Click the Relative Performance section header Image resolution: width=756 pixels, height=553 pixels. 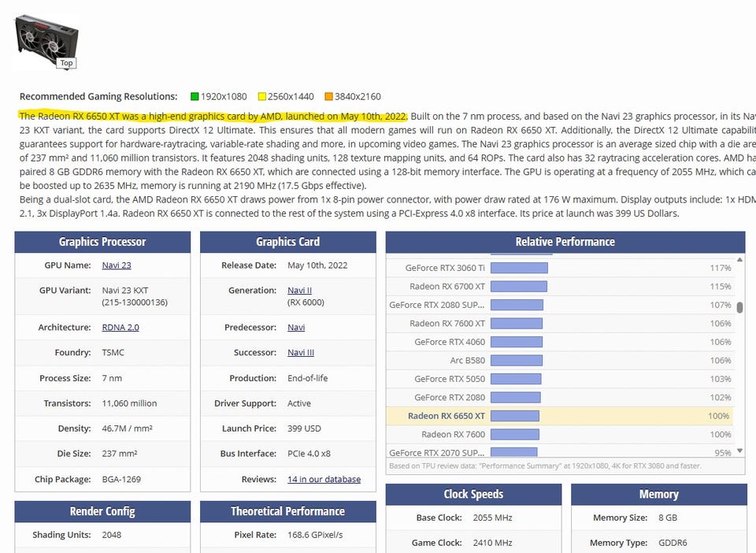coord(565,242)
